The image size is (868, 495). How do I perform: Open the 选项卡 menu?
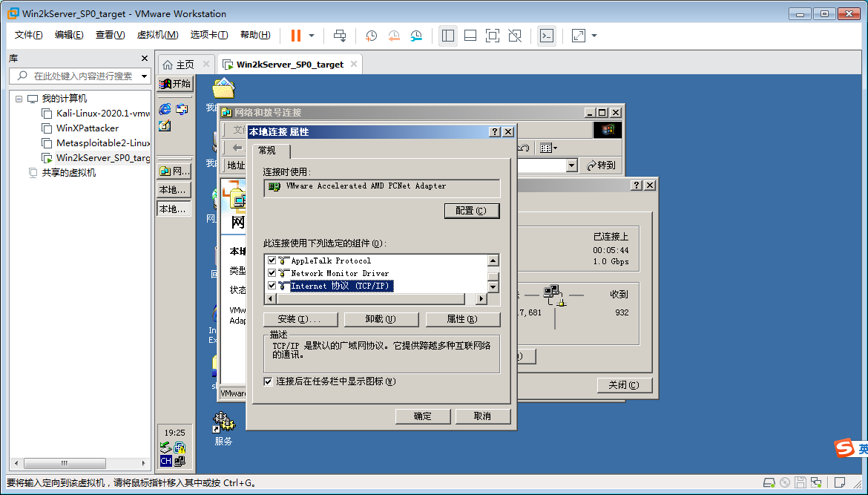pyautogui.click(x=208, y=35)
